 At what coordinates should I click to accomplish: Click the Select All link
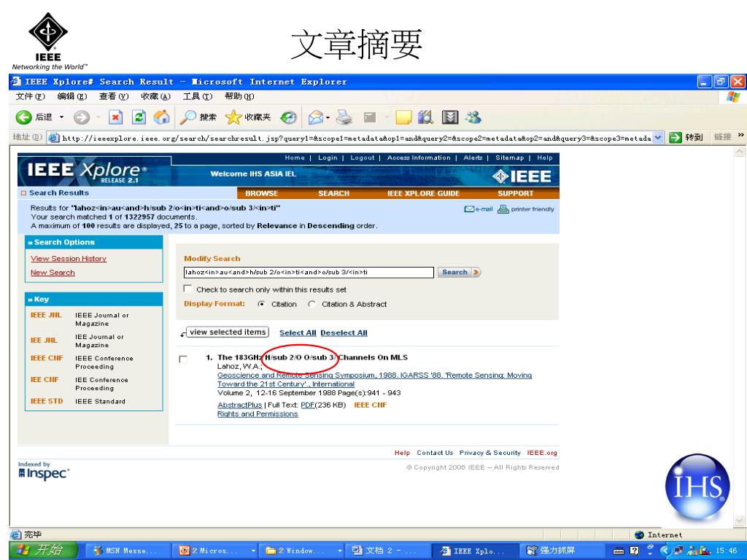[x=298, y=332]
